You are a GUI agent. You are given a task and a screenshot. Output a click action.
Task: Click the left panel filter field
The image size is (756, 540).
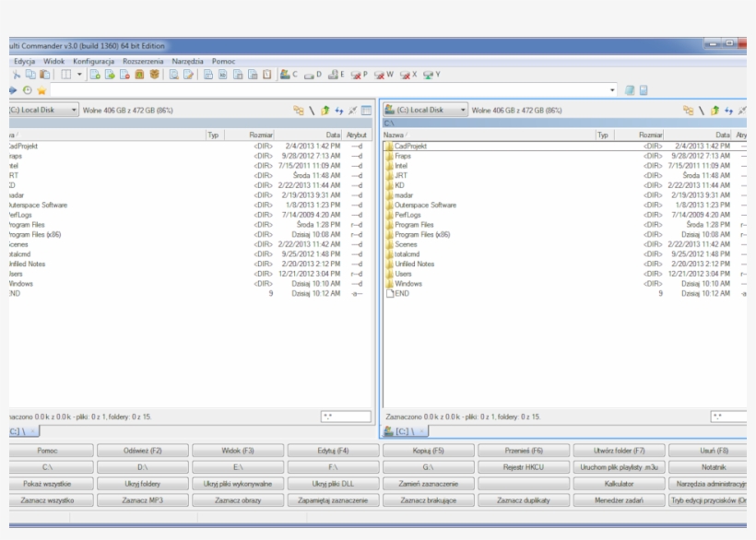coord(346,417)
